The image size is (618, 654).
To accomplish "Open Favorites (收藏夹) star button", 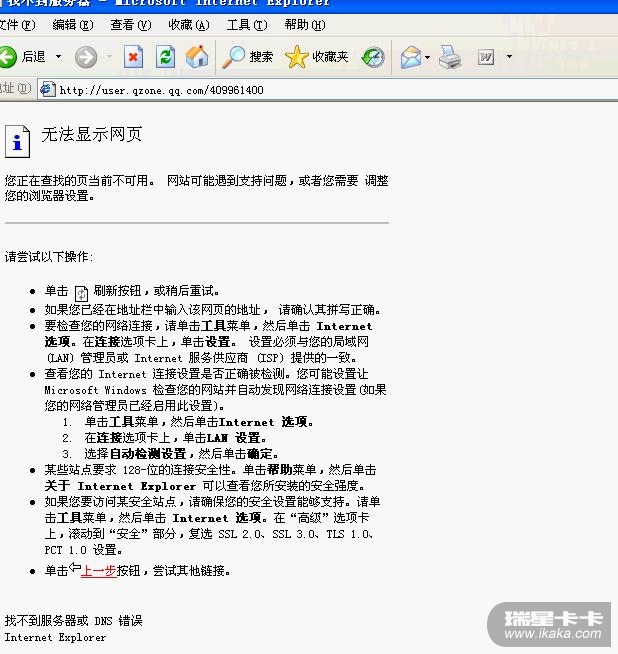I will [317, 57].
